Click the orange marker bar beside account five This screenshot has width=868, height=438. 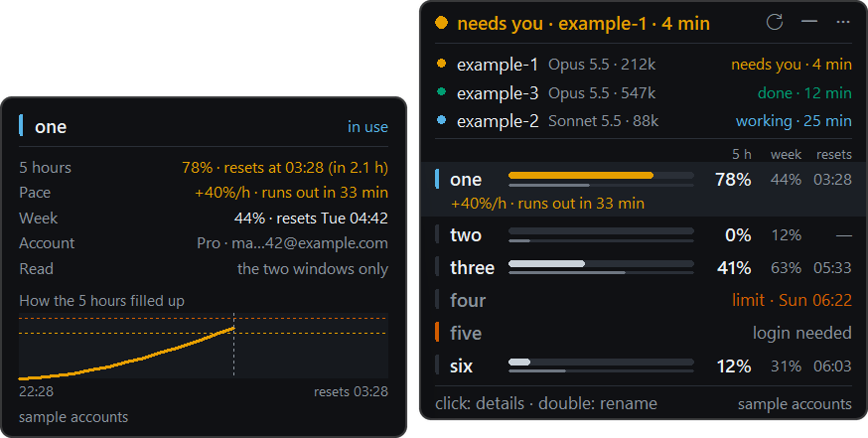click(437, 333)
